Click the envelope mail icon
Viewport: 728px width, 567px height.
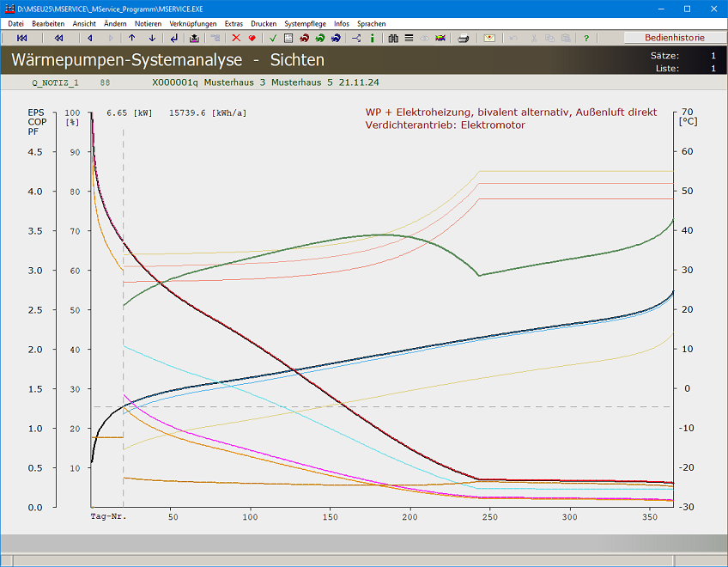point(489,38)
